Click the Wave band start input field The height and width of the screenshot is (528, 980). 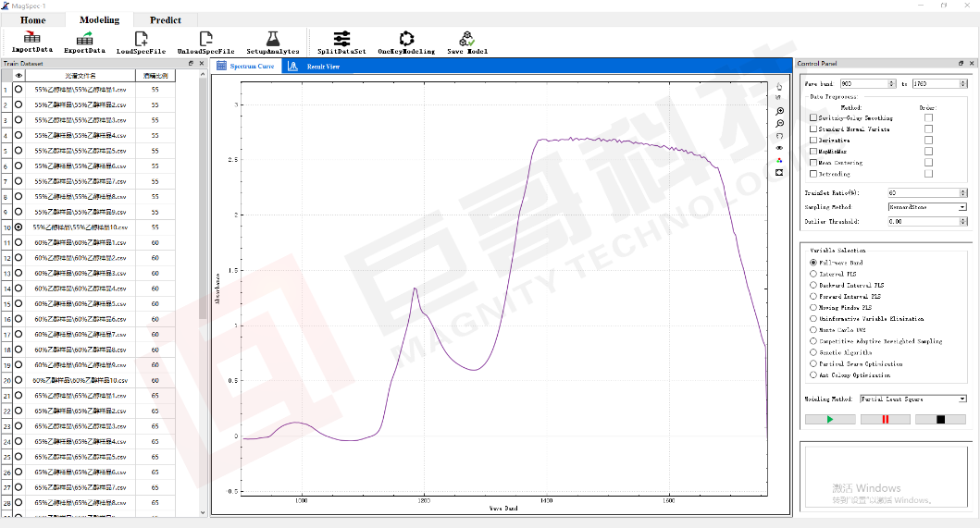(x=863, y=83)
